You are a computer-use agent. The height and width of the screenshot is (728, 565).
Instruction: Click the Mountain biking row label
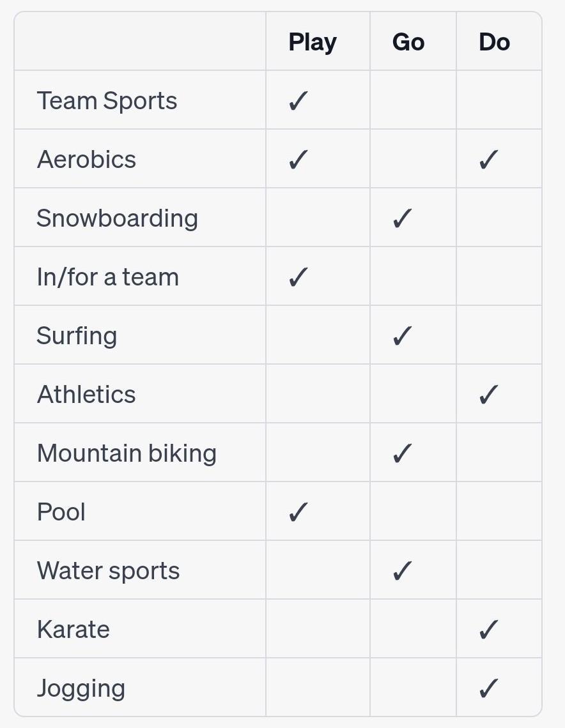pos(127,453)
